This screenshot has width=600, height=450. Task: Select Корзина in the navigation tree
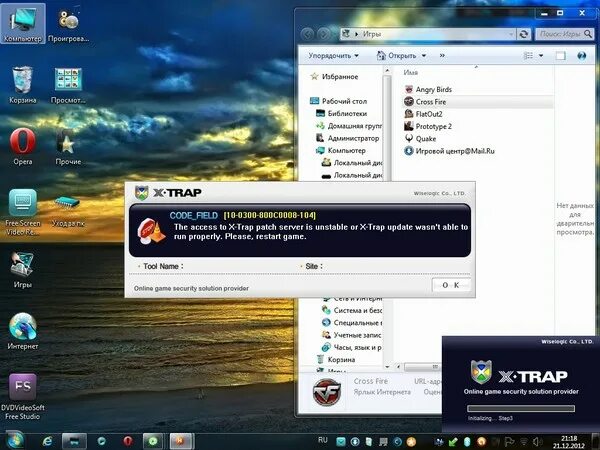point(336,359)
